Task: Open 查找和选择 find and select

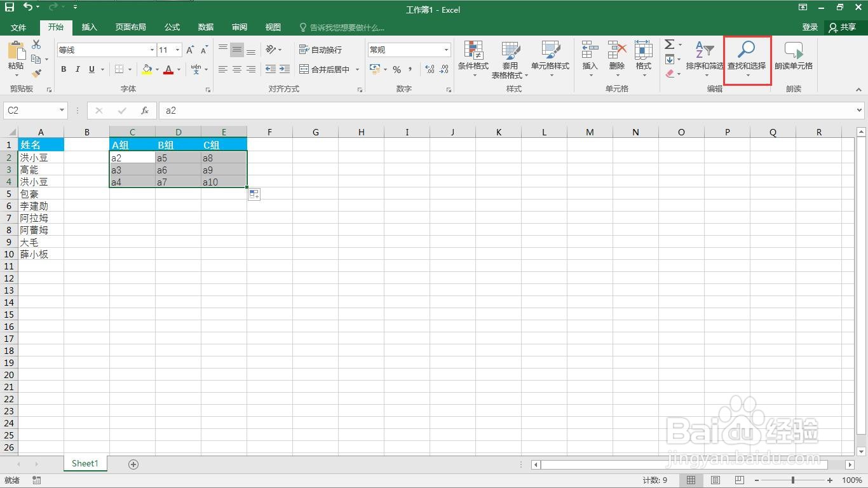Action: 747,59
